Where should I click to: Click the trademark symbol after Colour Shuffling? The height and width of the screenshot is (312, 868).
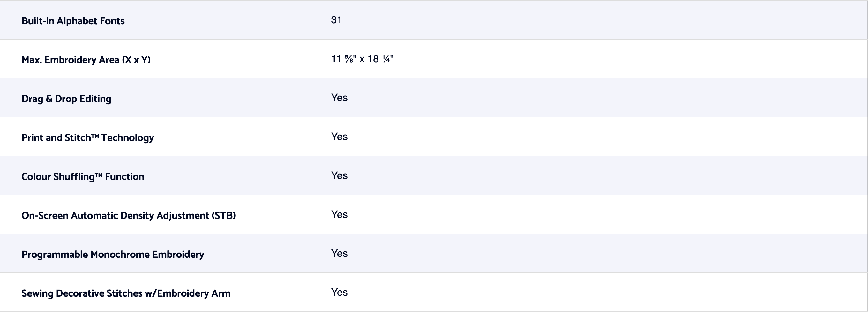click(98, 175)
